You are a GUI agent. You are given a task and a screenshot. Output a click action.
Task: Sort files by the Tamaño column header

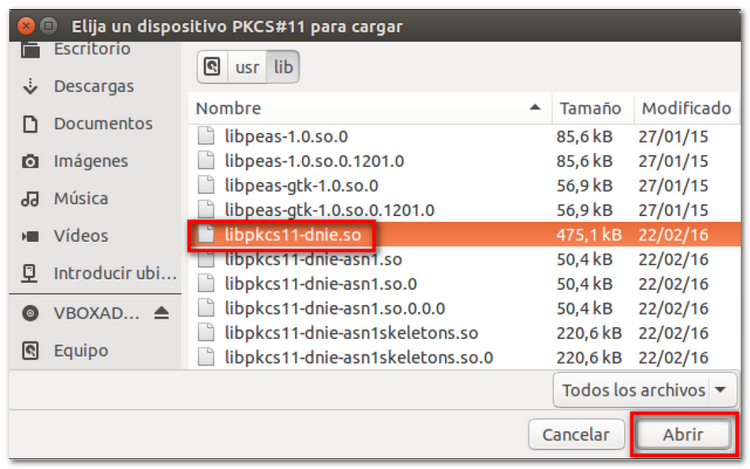(x=590, y=108)
